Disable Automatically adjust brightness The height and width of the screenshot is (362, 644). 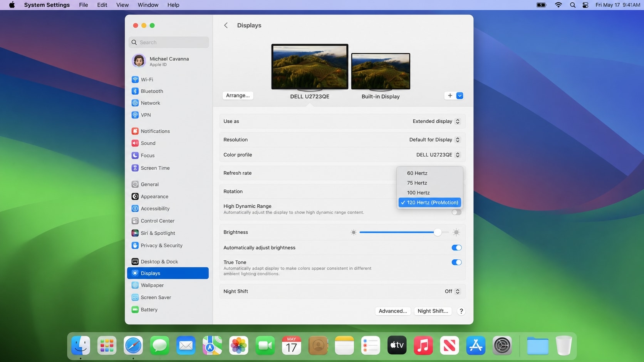(456, 248)
